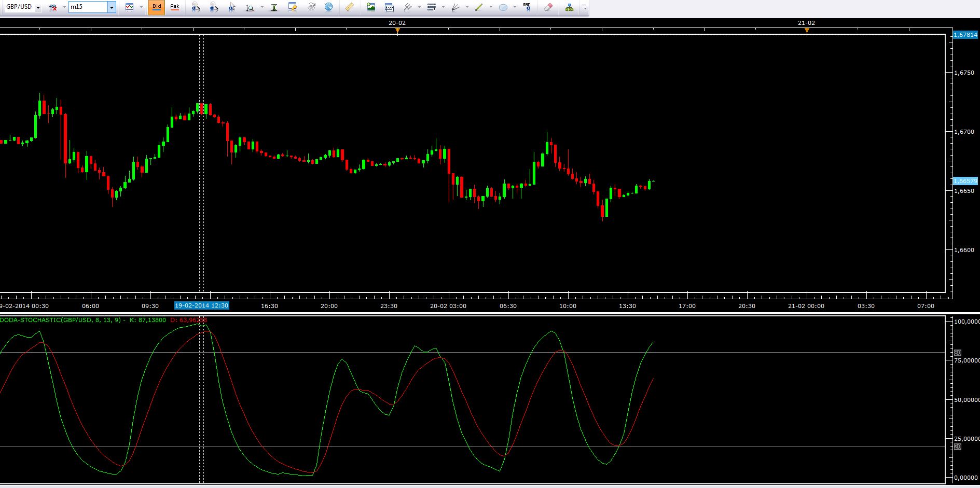Viewport: 980px width, 488px height.
Task: Click the current price label 1,66579
Action: (965, 181)
